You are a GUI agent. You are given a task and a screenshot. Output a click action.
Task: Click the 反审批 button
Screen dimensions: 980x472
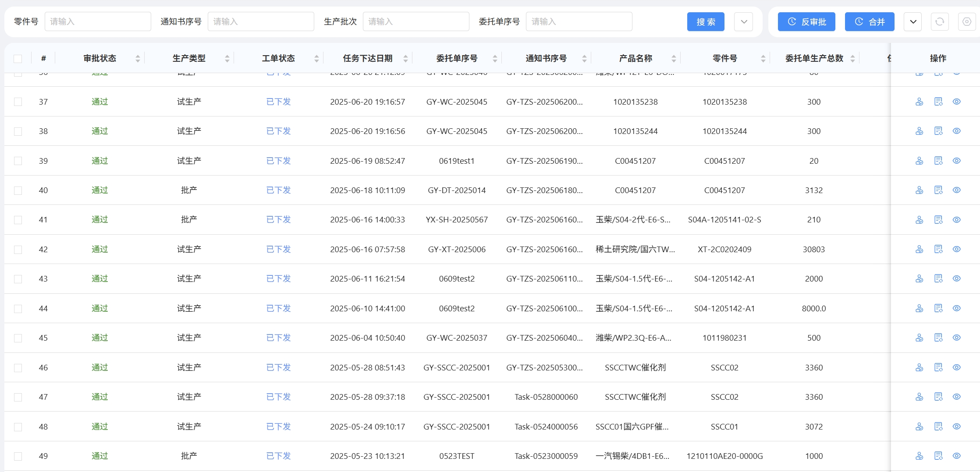tap(806, 21)
